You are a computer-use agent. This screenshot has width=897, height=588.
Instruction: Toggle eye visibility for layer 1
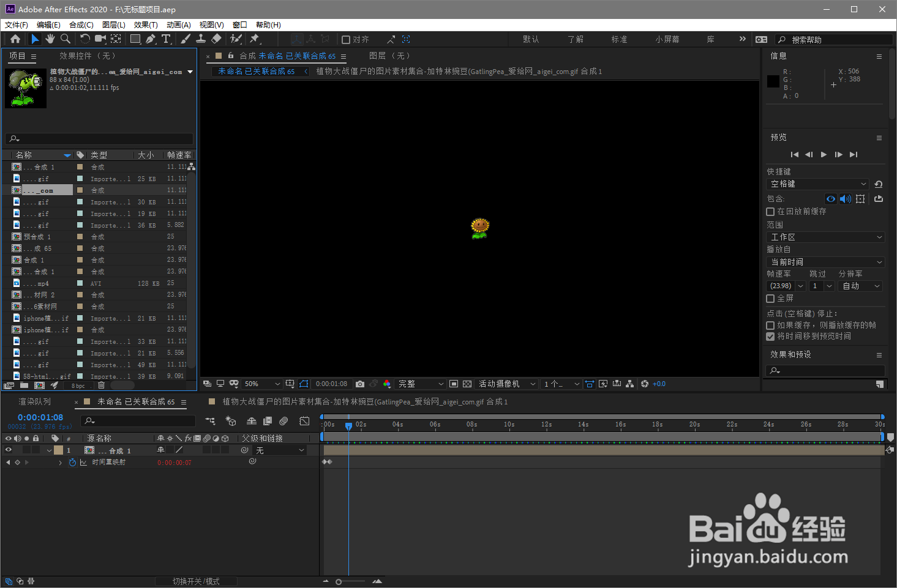[9, 450]
